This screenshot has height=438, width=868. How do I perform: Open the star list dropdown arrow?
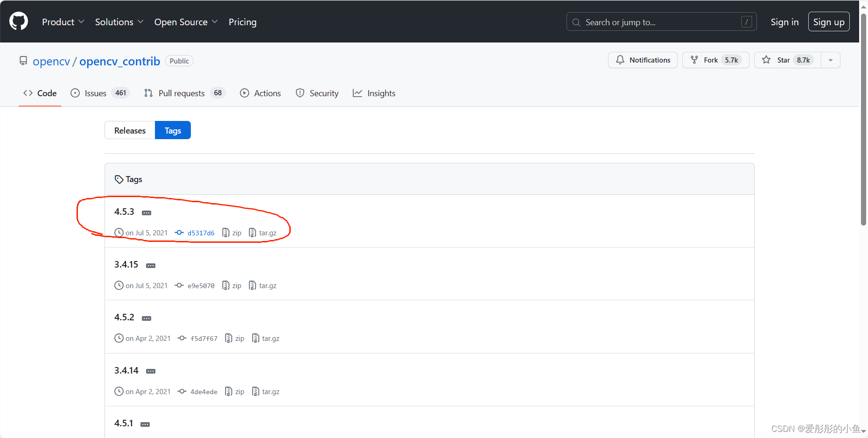(831, 60)
